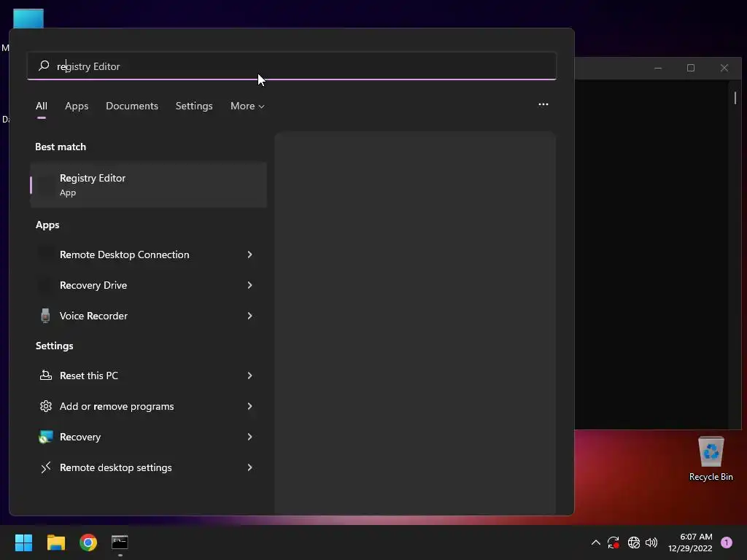Click the Remote desktop settings icon
The height and width of the screenshot is (560, 747).
(x=46, y=467)
